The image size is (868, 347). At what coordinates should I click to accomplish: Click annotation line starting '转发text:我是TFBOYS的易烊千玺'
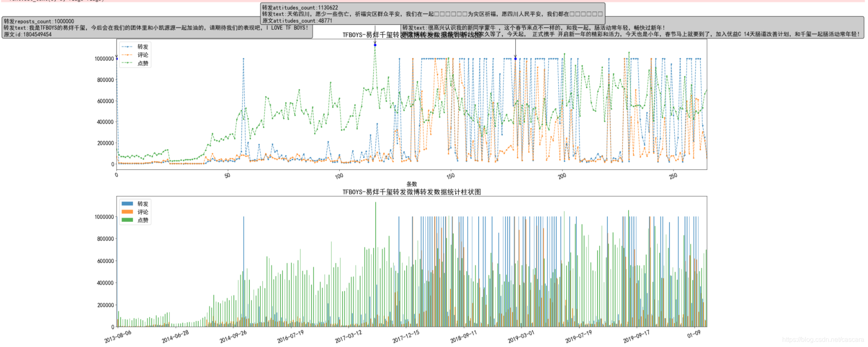tap(156, 28)
